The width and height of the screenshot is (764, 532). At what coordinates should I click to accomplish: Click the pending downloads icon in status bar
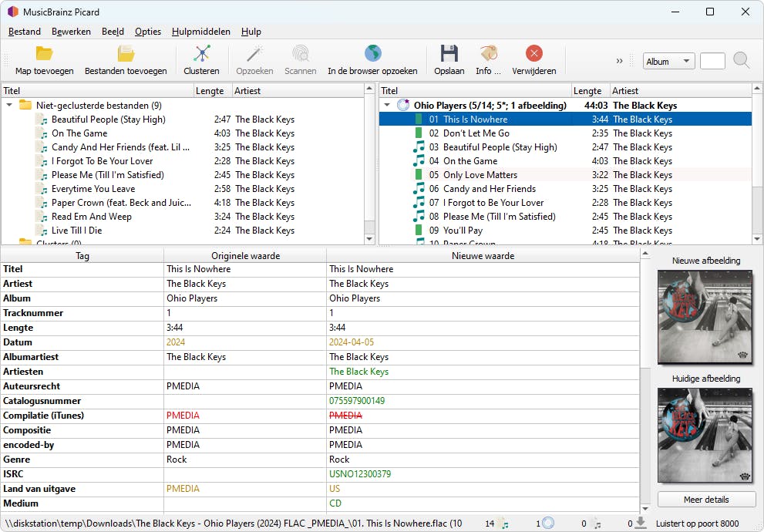(642, 524)
